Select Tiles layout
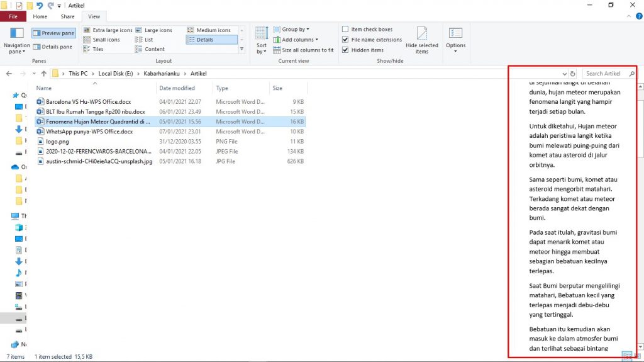Image resolution: width=644 pixels, height=362 pixels. (x=93, y=49)
